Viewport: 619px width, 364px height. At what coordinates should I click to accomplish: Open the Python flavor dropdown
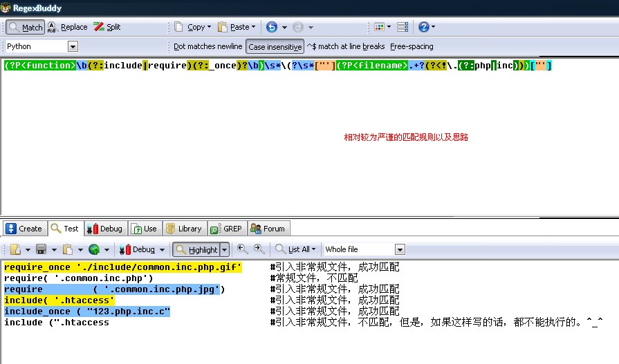(73, 46)
